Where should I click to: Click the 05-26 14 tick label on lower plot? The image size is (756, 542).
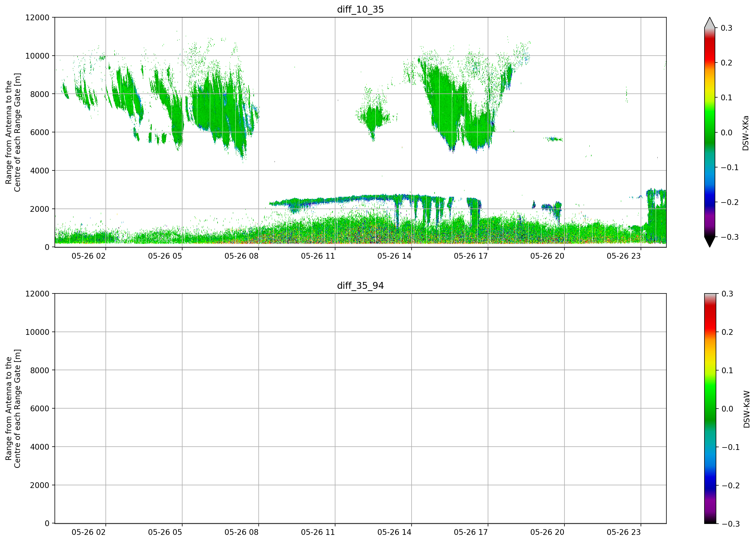[394, 532]
